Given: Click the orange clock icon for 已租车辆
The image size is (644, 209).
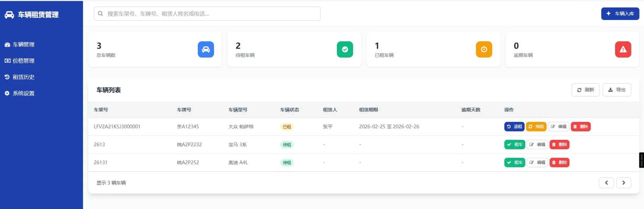Looking at the screenshot, I should [x=484, y=49].
